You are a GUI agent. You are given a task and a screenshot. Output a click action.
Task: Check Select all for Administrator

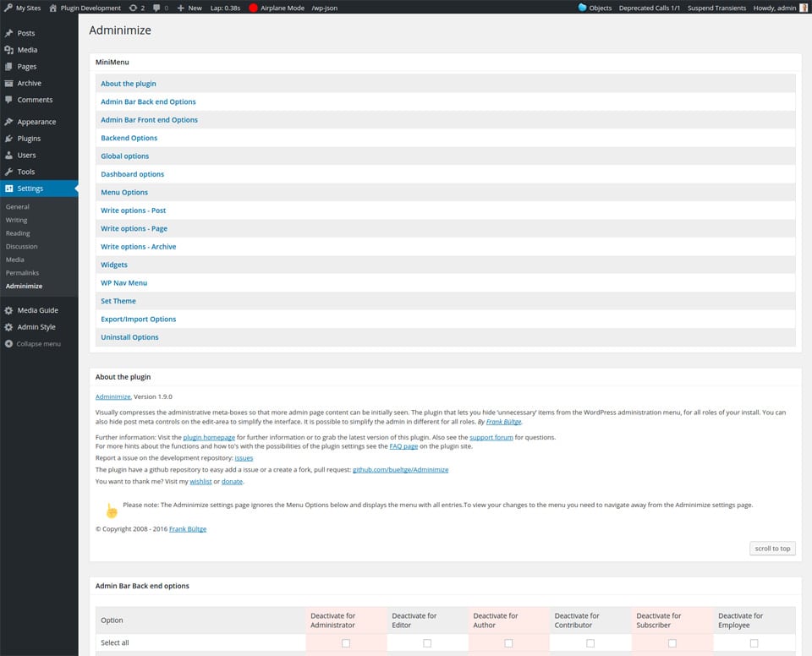click(346, 643)
